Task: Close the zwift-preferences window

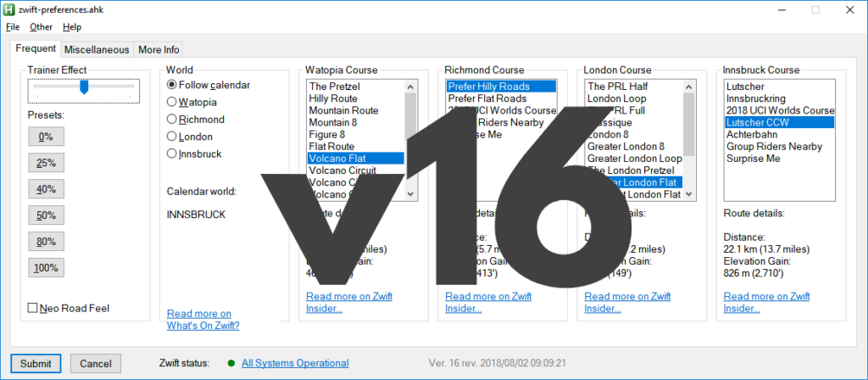Action: (849, 10)
